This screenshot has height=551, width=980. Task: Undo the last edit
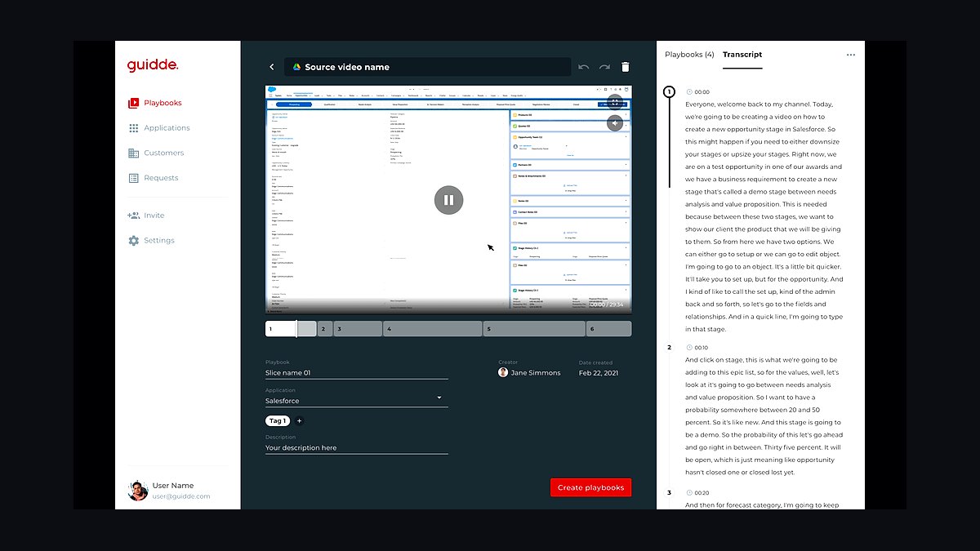coord(583,67)
